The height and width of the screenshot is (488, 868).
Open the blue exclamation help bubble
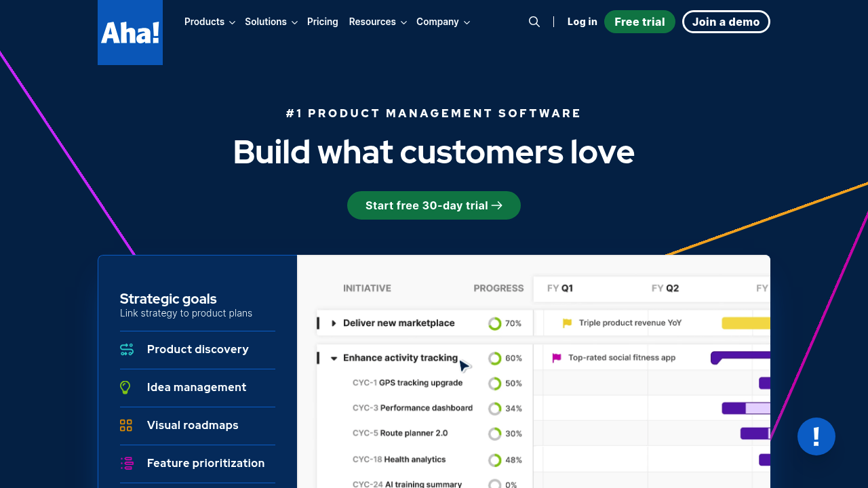tap(816, 436)
